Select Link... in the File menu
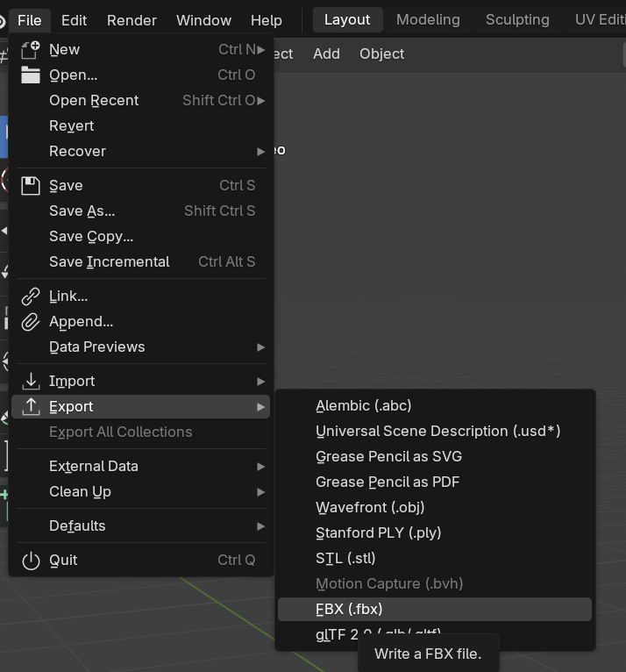626x672 pixels. point(141,297)
